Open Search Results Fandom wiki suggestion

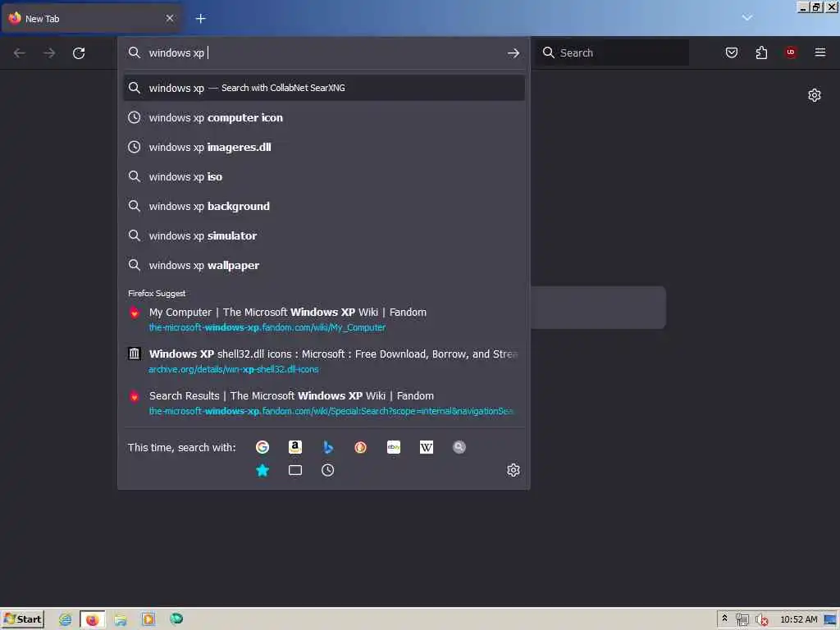tap(324, 403)
